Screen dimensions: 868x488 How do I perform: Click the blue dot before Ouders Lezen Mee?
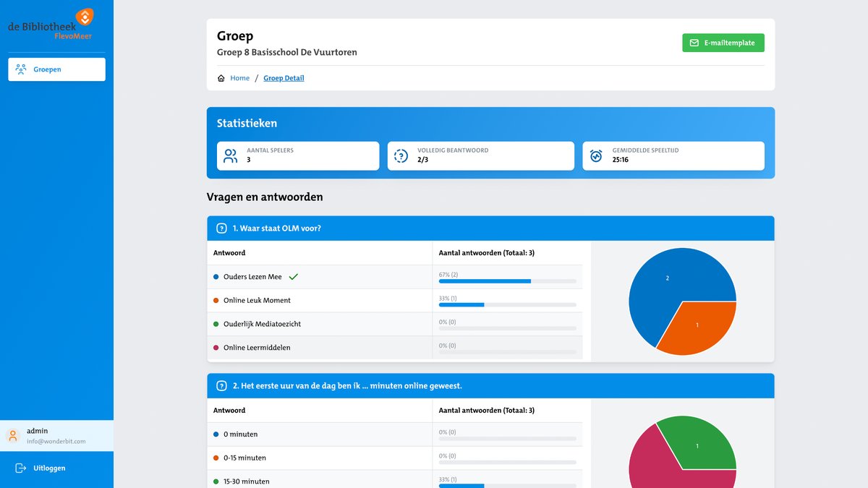click(x=216, y=277)
